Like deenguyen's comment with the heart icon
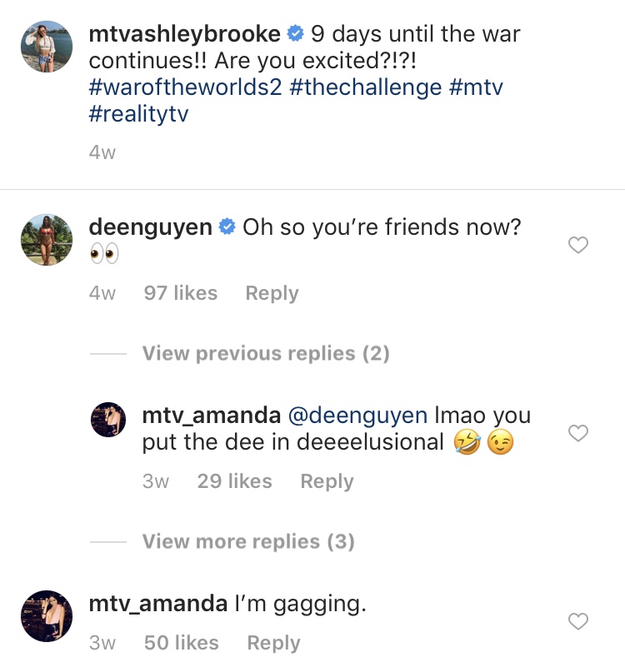This screenshot has width=625, height=672. tap(577, 245)
